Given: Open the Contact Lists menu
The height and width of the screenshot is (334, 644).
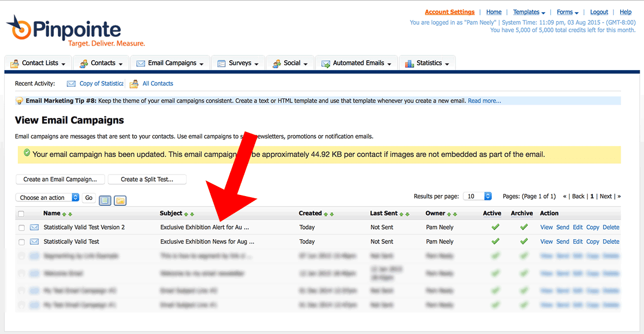Looking at the screenshot, I should click(x=39, y=63).
